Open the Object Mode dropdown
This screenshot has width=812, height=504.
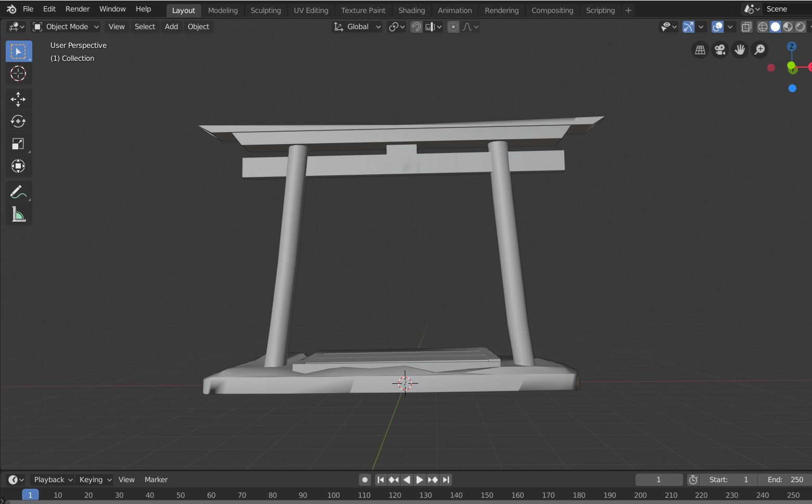(x=66, y=27)
